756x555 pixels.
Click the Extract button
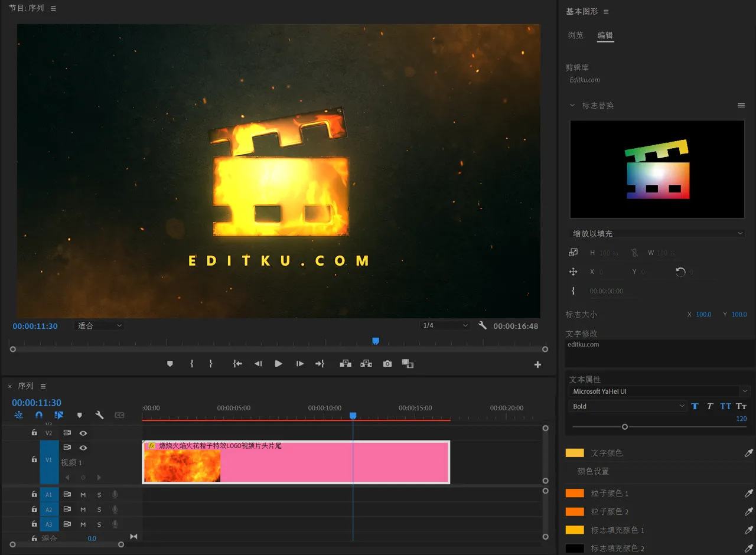pyautogui.click(x=366, y=364)
